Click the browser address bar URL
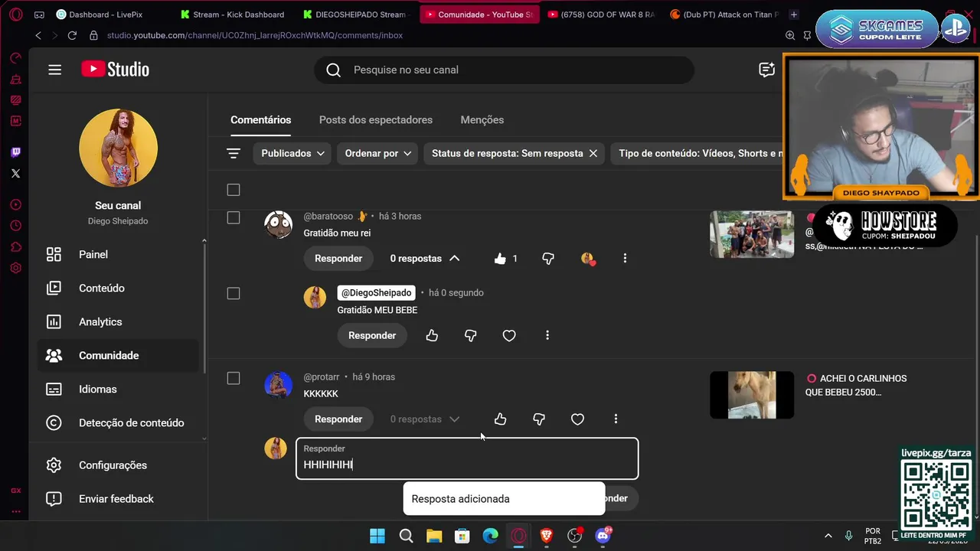The image size is (980, 551). [x=255, y=35]
